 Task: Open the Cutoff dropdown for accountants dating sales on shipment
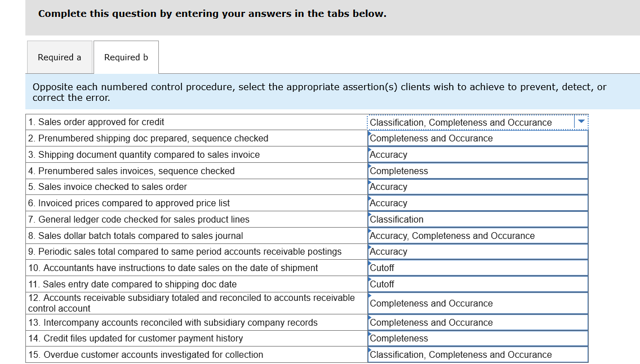click(x=478, y=268)
